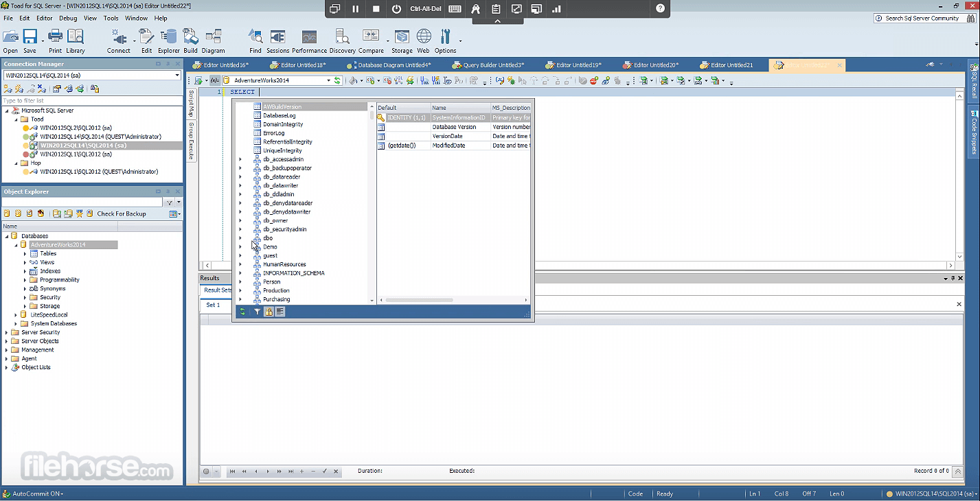
Task: Expand the dbo schema in popup
Action: [x=240, y=238]
